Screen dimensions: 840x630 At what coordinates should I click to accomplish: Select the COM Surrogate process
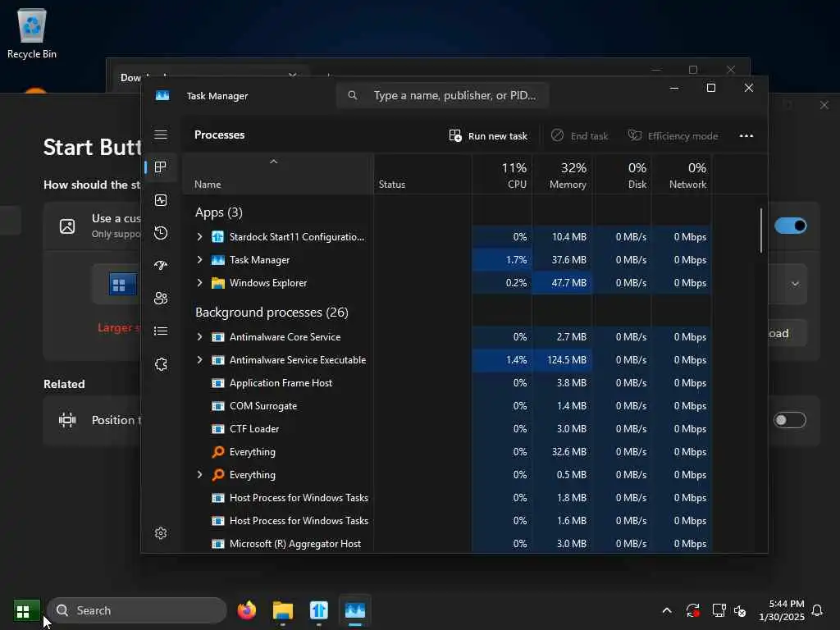[x=447, y=406]
